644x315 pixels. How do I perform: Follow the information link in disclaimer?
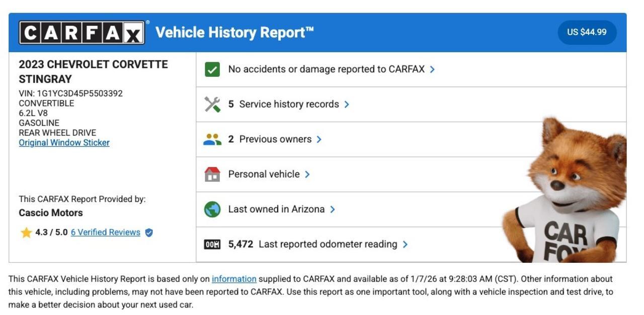(234, 279)
